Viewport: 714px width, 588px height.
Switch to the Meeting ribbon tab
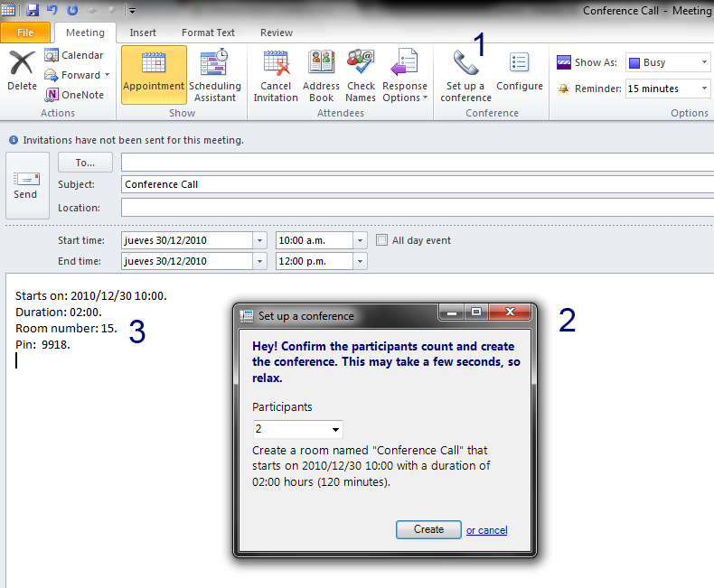pyautogui.click(x=85, y=33)
